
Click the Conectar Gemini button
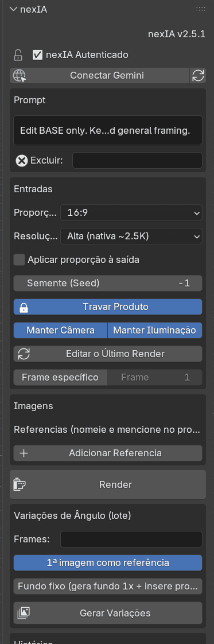tap(99, 76)
